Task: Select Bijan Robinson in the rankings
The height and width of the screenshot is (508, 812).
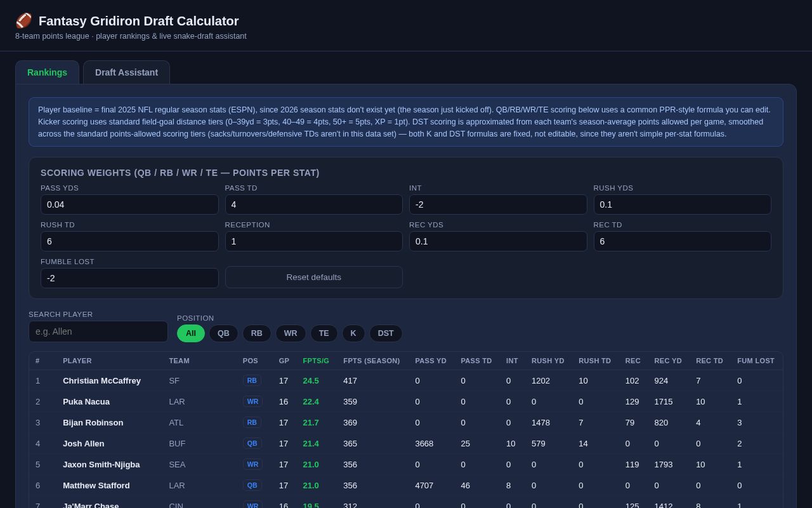Action: click(93, 423)
